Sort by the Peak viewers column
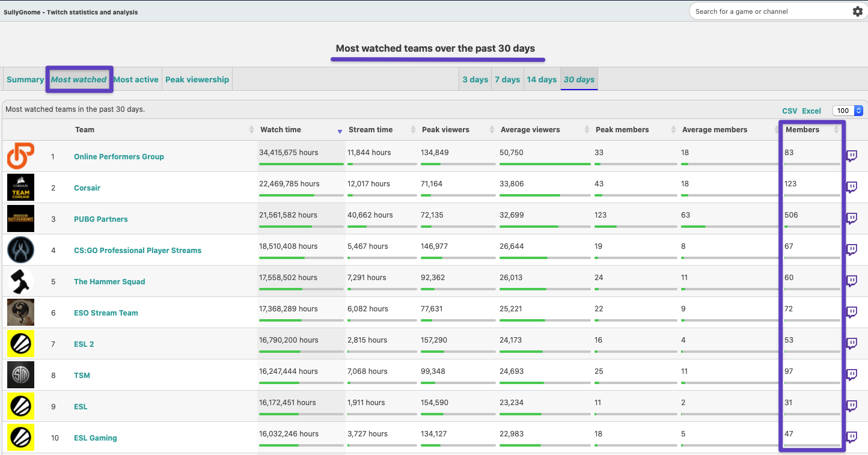This screenshot has height=455, width=868. (445, 130)
